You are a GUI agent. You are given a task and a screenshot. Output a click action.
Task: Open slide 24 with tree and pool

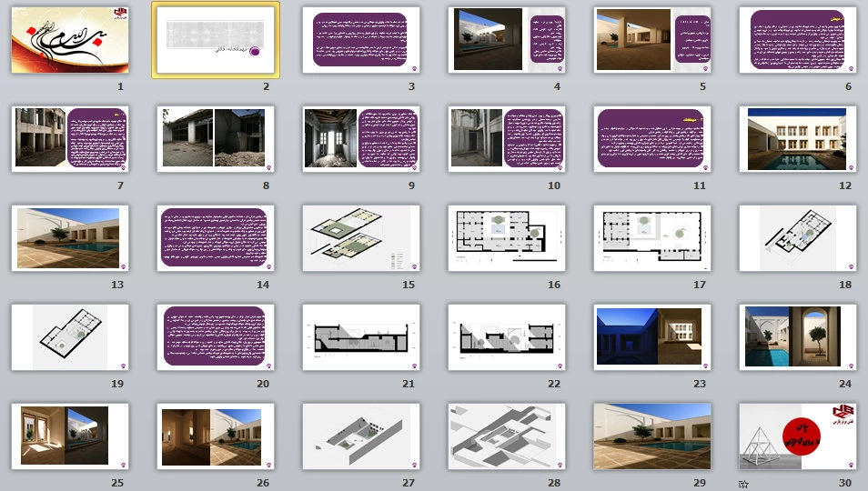(797, 336)
